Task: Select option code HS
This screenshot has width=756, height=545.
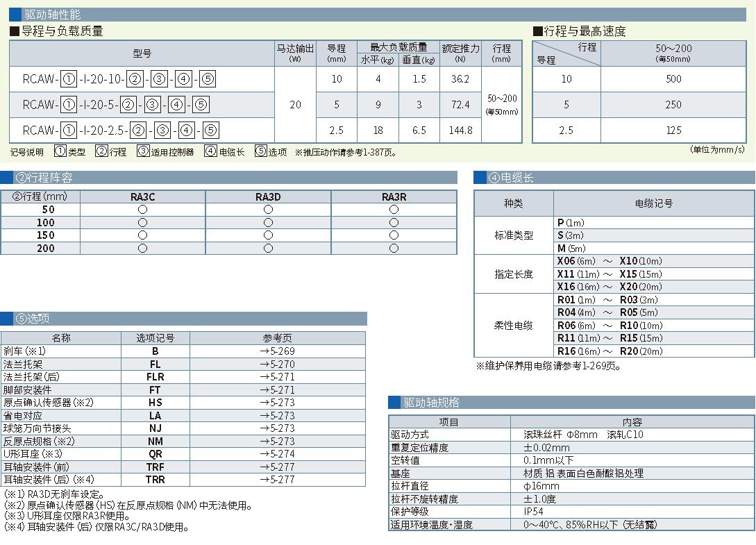Action: [x=156, y=402]
